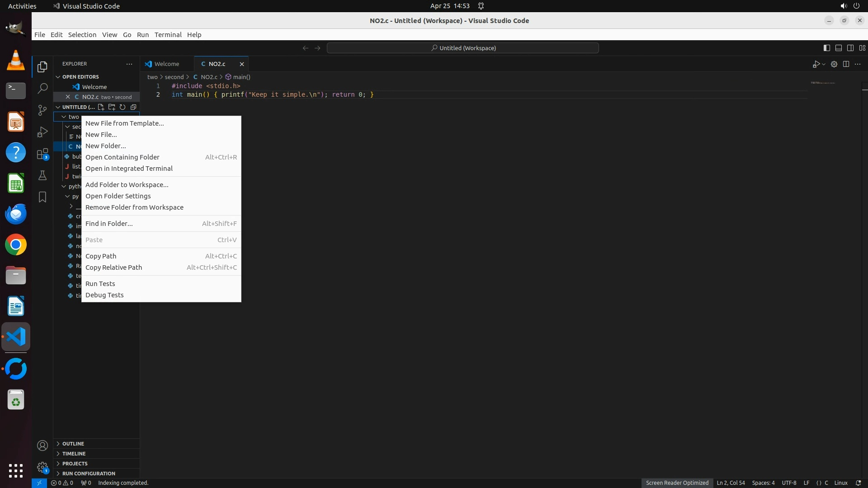Click 'Screen Reader Optimized' in status bar
This screenshot has width=868, height=488.
(677, 483)
